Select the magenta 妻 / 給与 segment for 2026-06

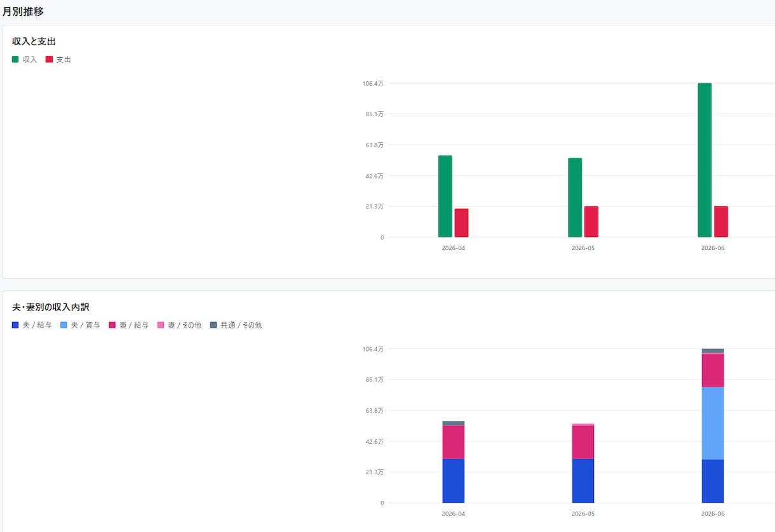coord(713,370)
